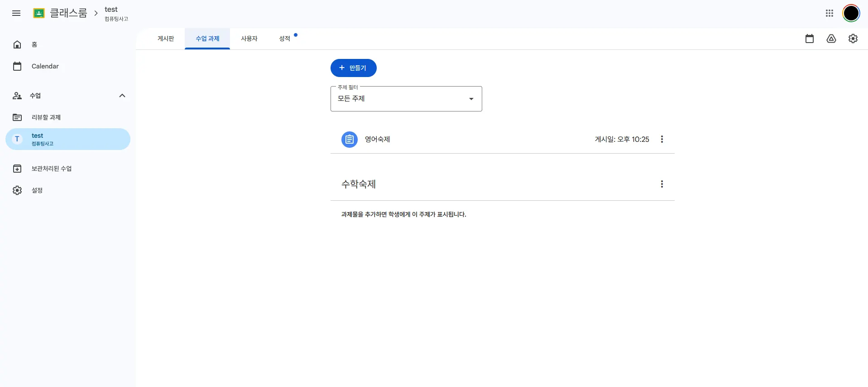The image size is (868, 387).
Task: Switch to the 게시판 tab
Action: coord(166,39)
